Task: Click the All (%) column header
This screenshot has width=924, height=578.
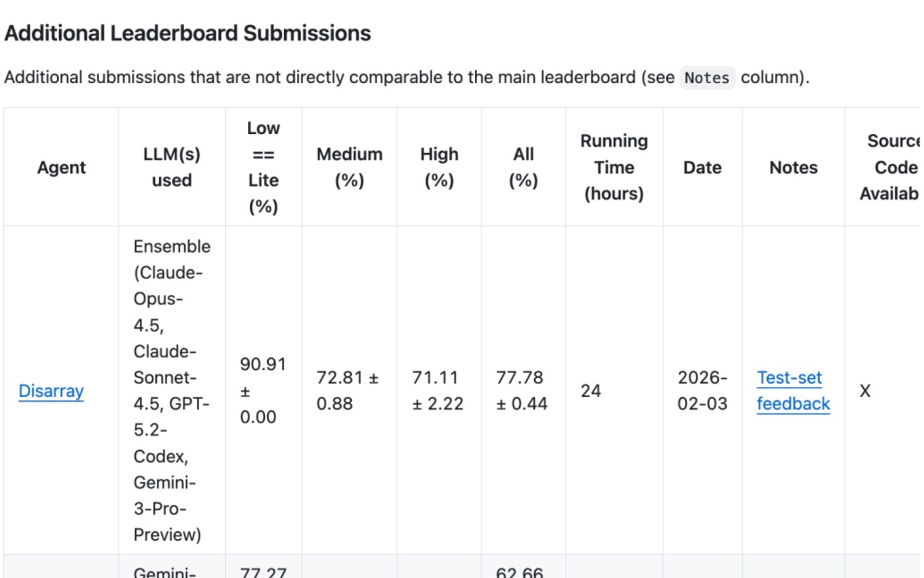Action: [x=523, y=168]
